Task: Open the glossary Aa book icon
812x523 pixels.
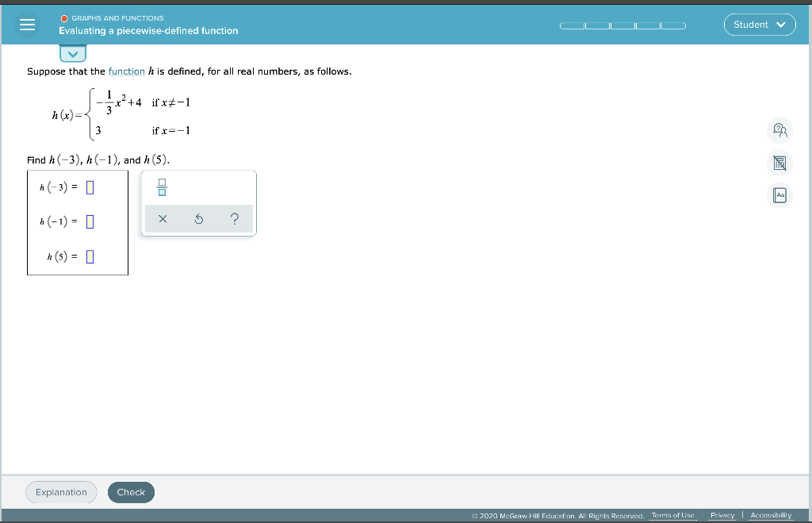Action: (779, 194)
